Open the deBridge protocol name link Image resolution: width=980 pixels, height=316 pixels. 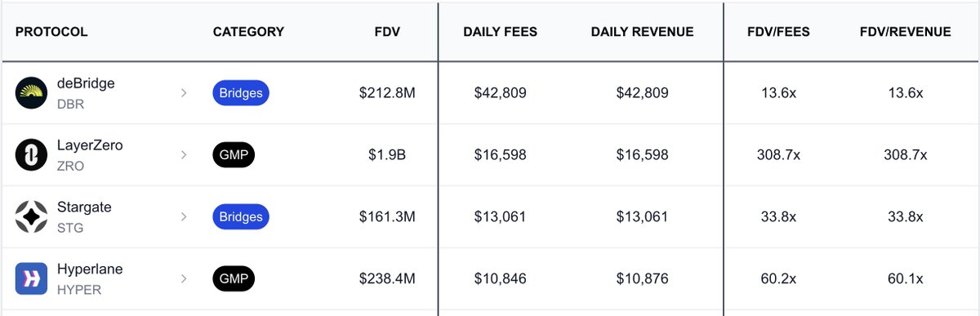[86, 83]
